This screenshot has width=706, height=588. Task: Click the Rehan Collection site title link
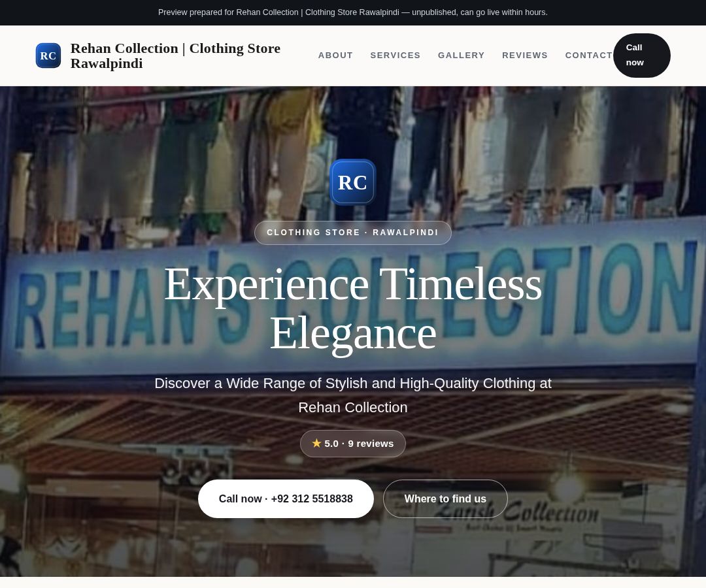click(175, 56)
